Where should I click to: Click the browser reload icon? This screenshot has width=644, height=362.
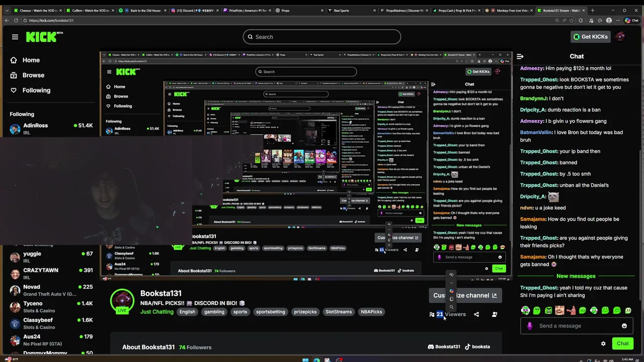click(16, 21)
